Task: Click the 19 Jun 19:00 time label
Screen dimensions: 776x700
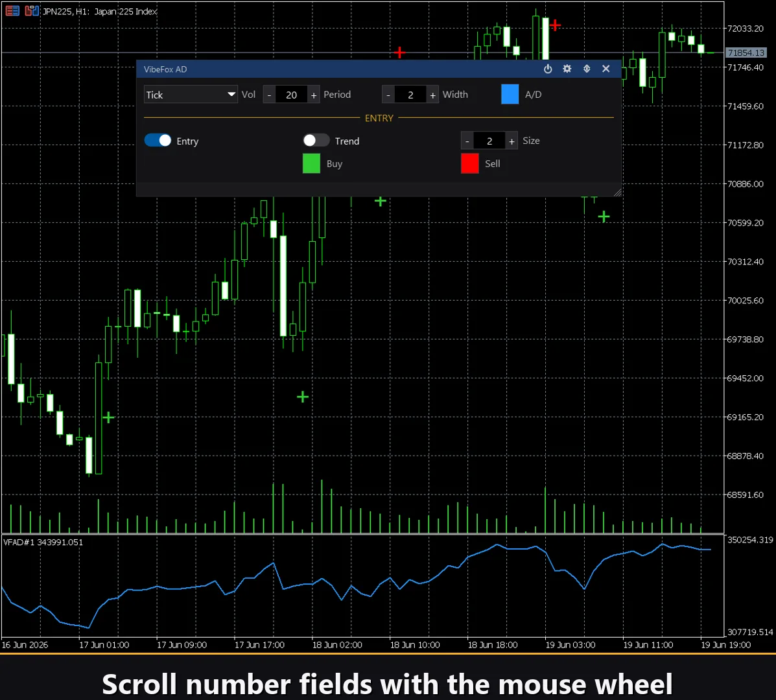Action: 726,645
